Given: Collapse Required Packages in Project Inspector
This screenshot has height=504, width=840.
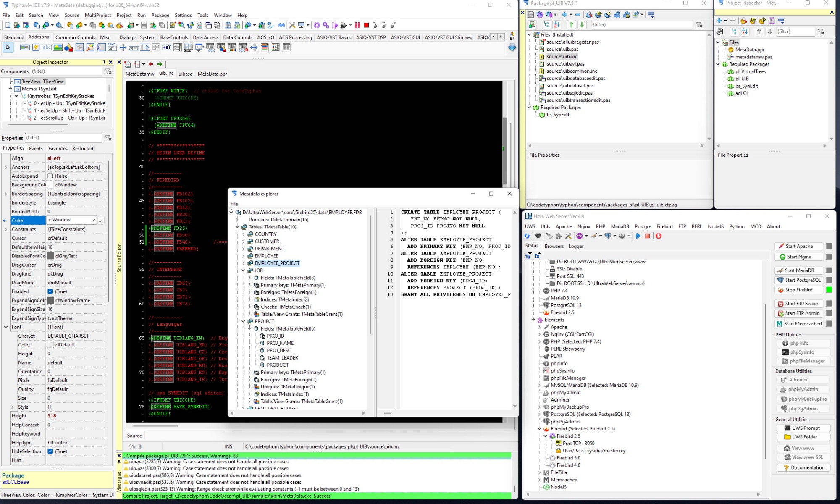Looking at the screenshot, I should click(718, 64).
